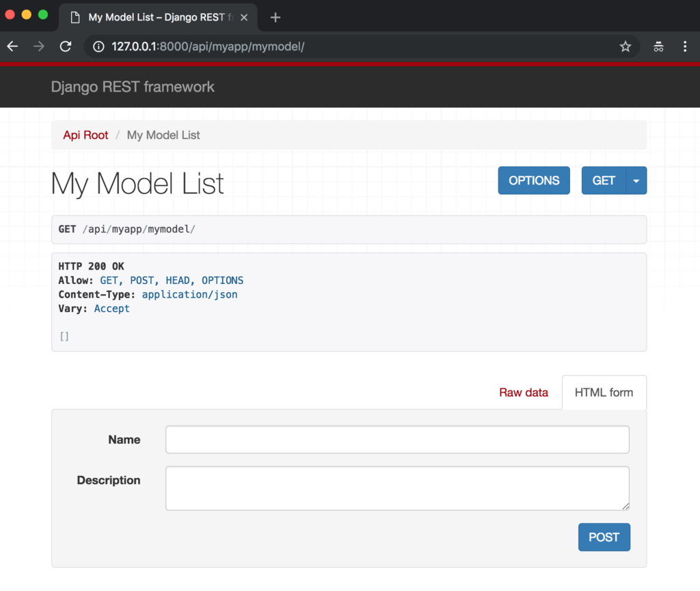Focus the Name input field
The image size is (700, 591).
pyautogui.click(x=397, y=440)
